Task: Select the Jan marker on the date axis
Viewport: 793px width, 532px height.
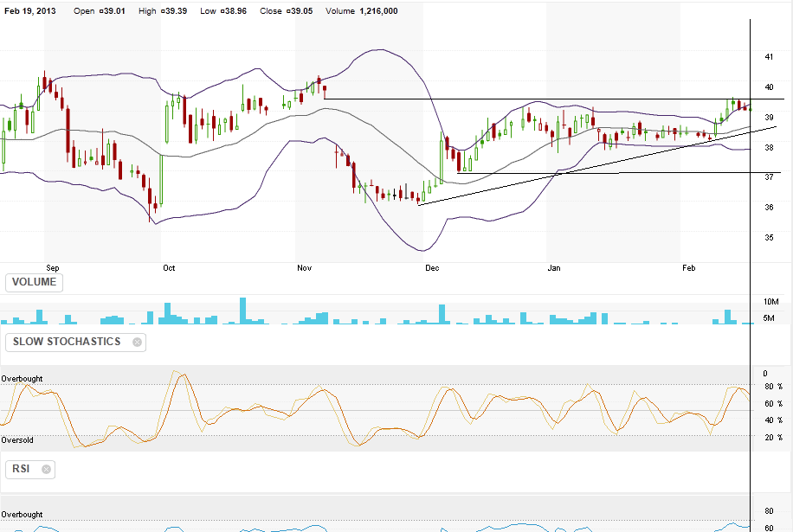Action: click(554, 268)
